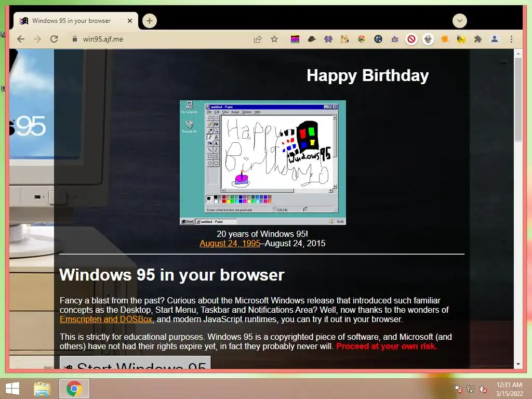Screen dimensions: 532x399
Task: Click the gray skull mask extension
Action: [x=428, y=39]
